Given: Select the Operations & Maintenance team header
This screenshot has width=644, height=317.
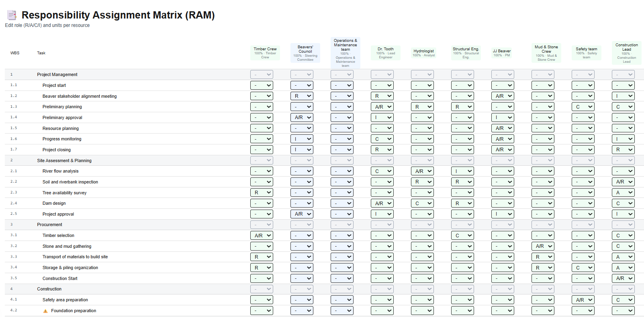Looking at the screenshot, I should tap(346, 53).
